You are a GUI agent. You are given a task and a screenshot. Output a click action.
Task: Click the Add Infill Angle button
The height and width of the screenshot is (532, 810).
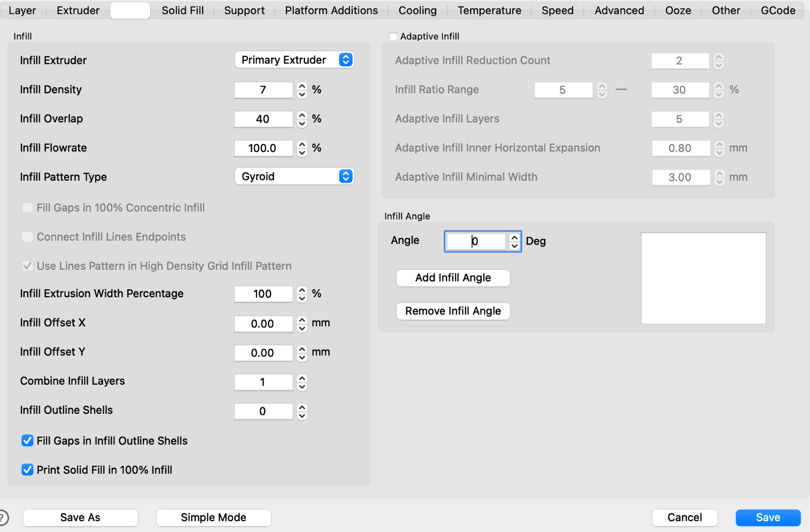point(453,278)
